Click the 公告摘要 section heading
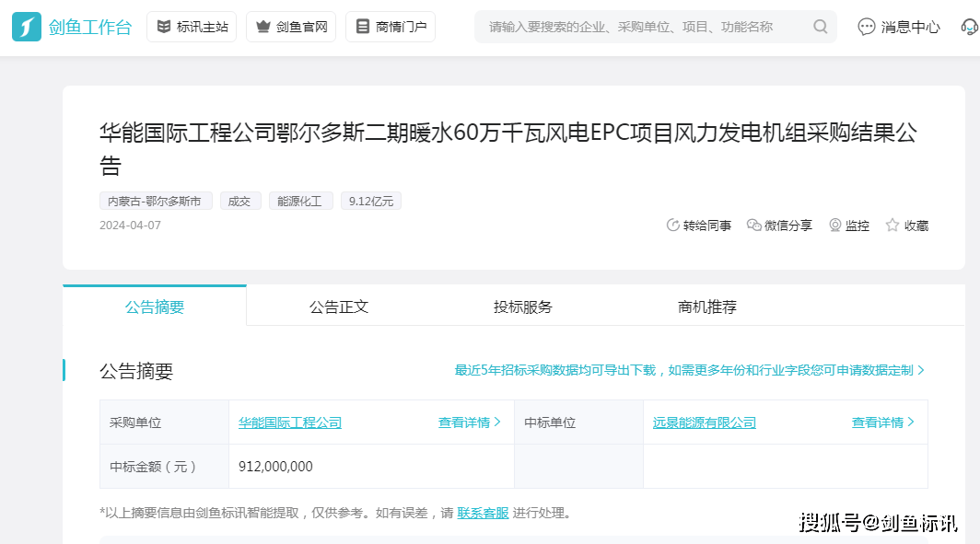Viewport: 980px width, 544px height. click(x=136, y=371)
